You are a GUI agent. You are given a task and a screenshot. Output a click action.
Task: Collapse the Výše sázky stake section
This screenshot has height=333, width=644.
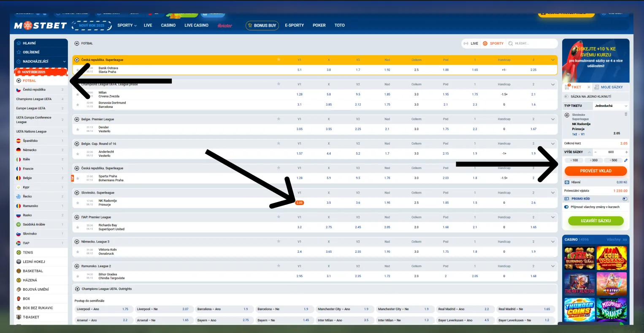590,152
